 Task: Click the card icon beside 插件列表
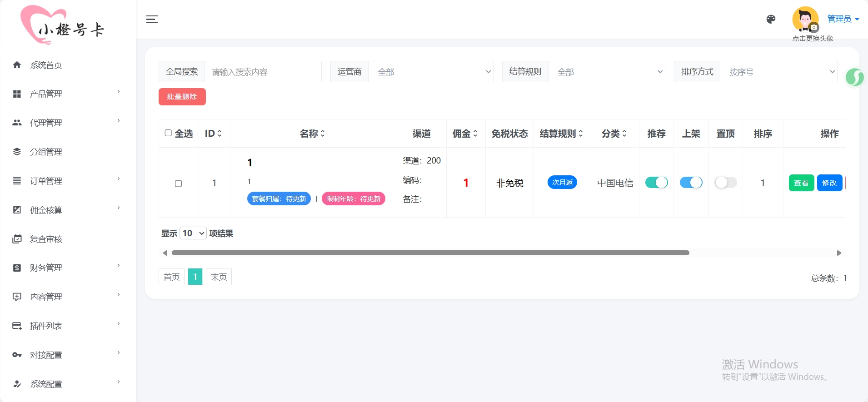[x=17, y=326]
